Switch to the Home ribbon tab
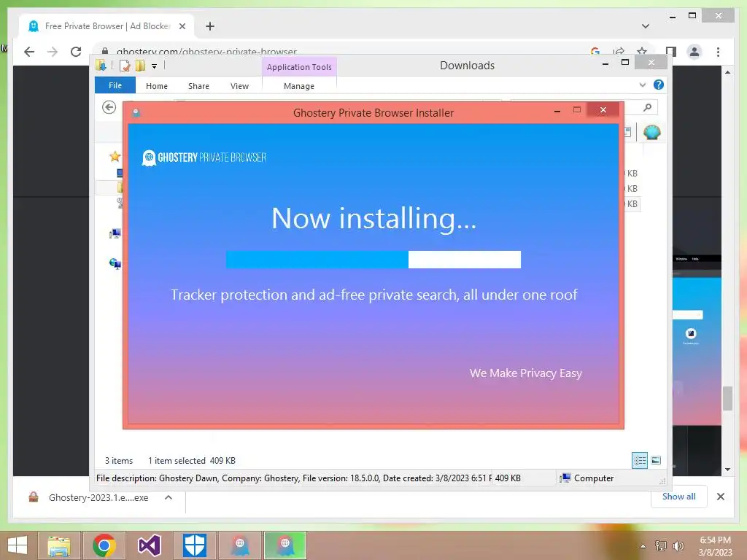747x560 pixels. point(157,86)
